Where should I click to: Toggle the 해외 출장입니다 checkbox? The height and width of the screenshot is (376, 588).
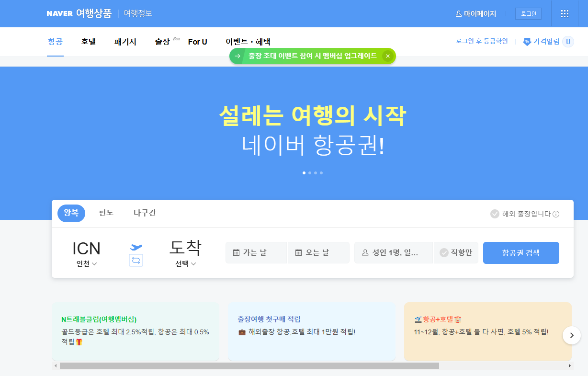pos(495,214)
